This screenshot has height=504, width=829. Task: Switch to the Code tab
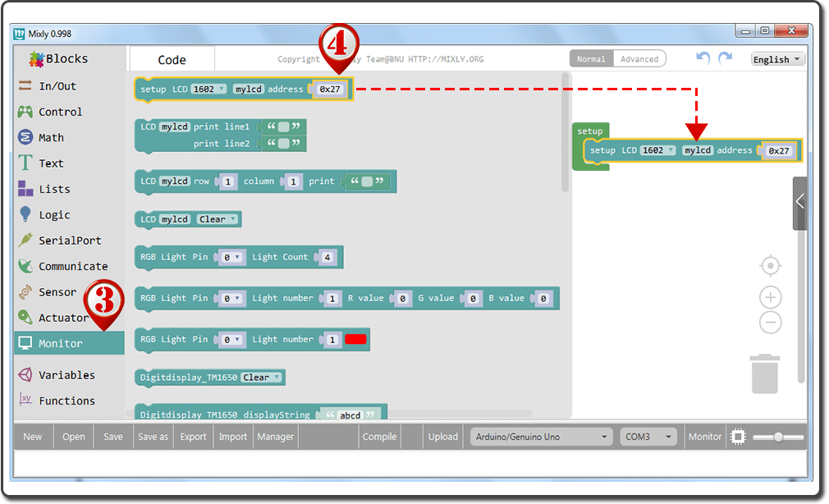tap(172, 60)
